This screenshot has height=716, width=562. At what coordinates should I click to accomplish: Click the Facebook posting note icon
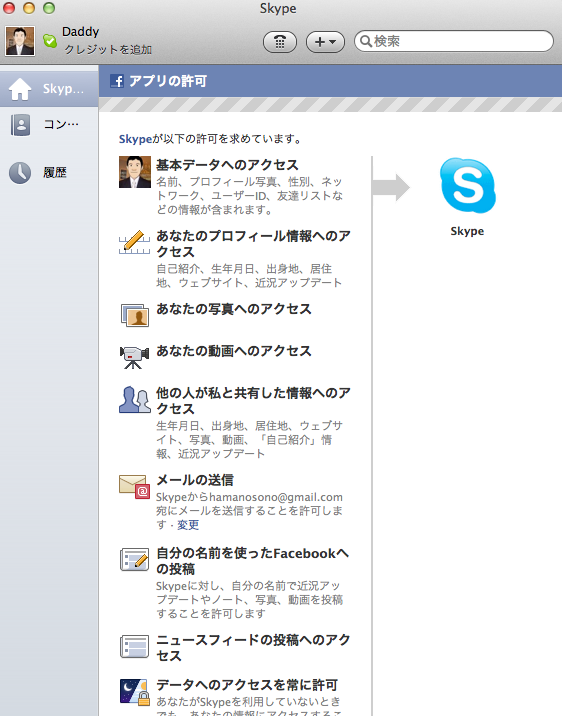(135, 559)
